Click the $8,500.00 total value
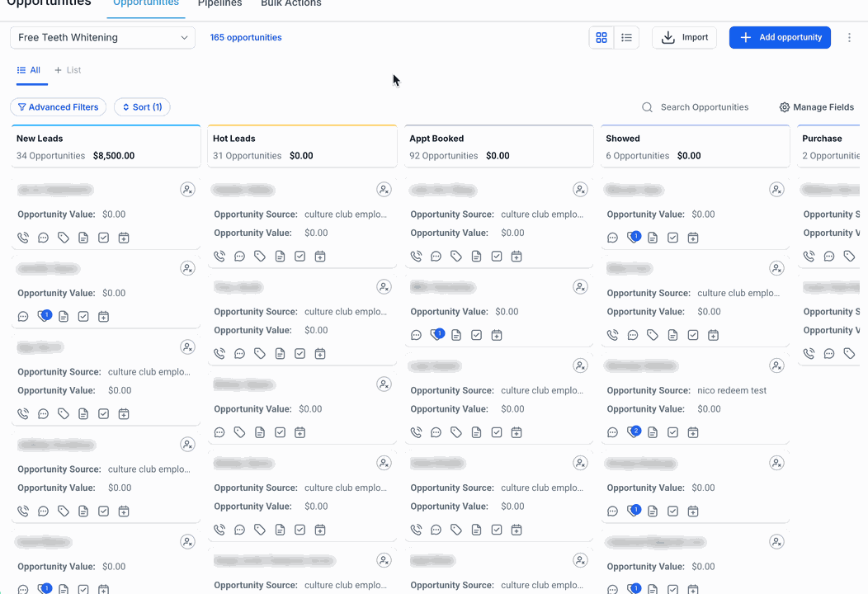This screenshot has width=868, height=594. 114,156
